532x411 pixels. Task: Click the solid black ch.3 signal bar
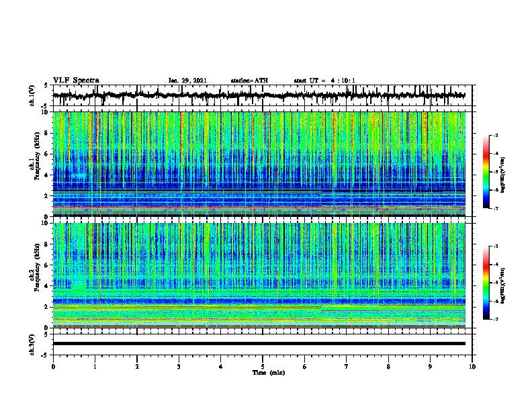click(259, 344)
